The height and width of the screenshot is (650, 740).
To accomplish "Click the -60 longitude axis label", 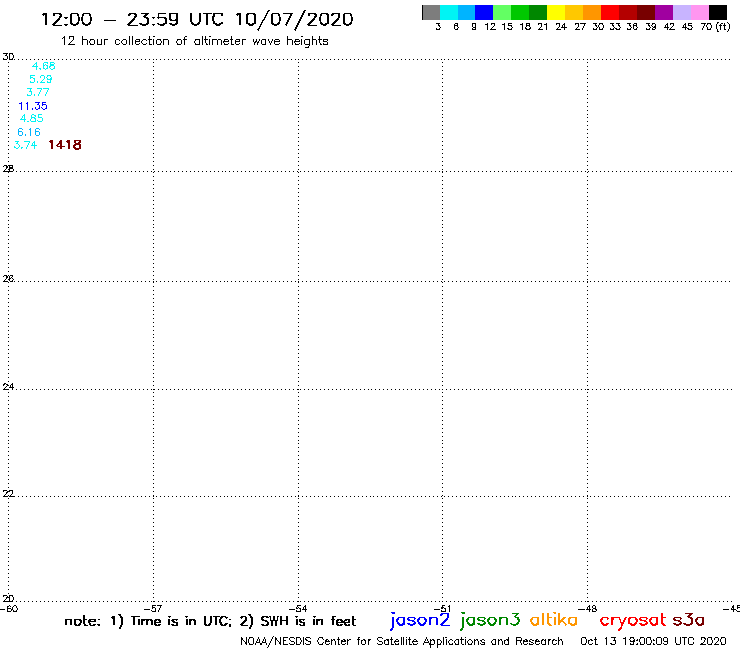I will pyautogui.click(x=9, y=609).
